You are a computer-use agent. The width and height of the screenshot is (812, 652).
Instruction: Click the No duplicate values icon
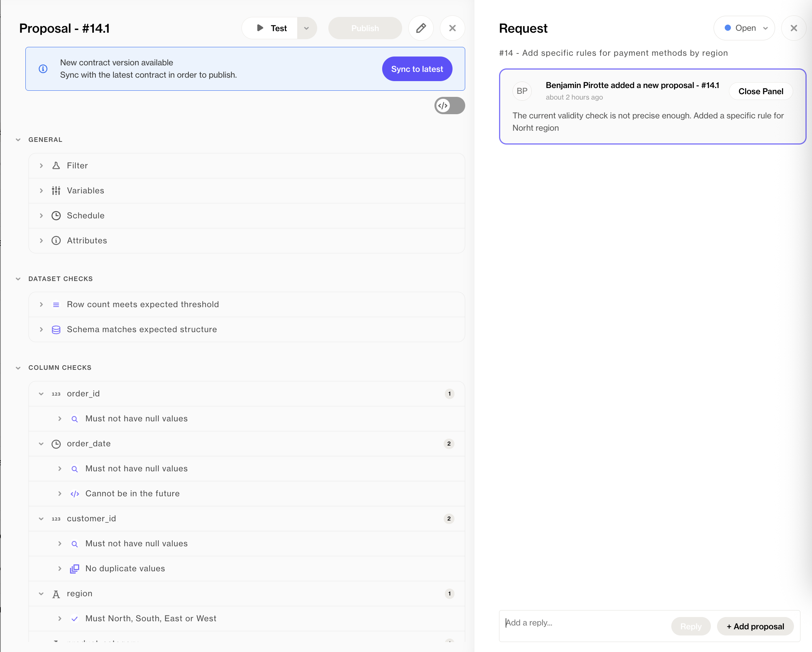(x=75, y=569)
